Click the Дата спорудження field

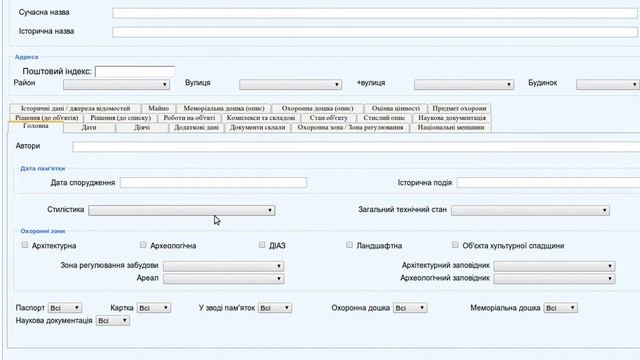click(213, 183)
